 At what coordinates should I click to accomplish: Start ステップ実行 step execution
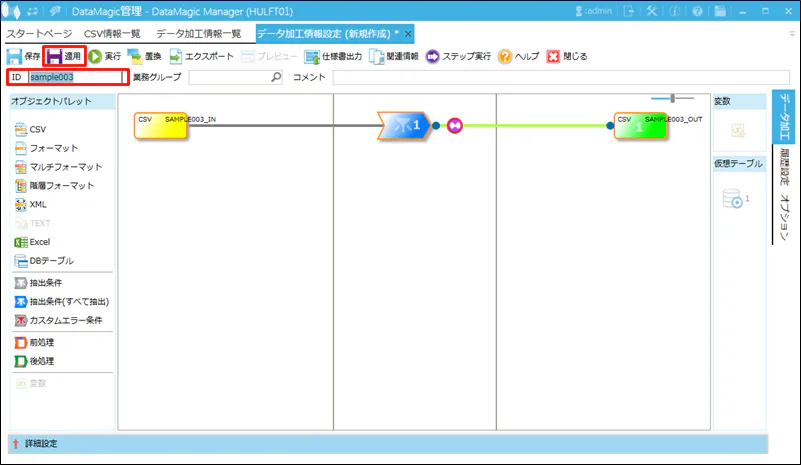pos(458,56)
